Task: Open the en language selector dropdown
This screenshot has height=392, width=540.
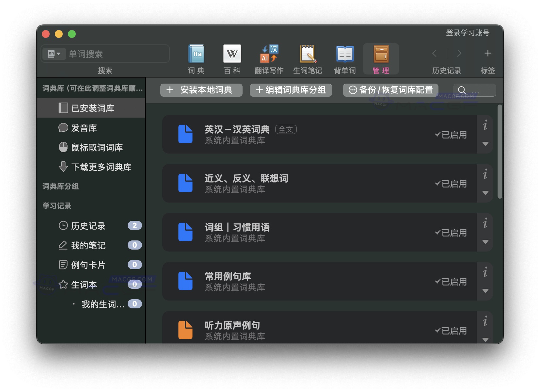Action: [x=54, y=54]
